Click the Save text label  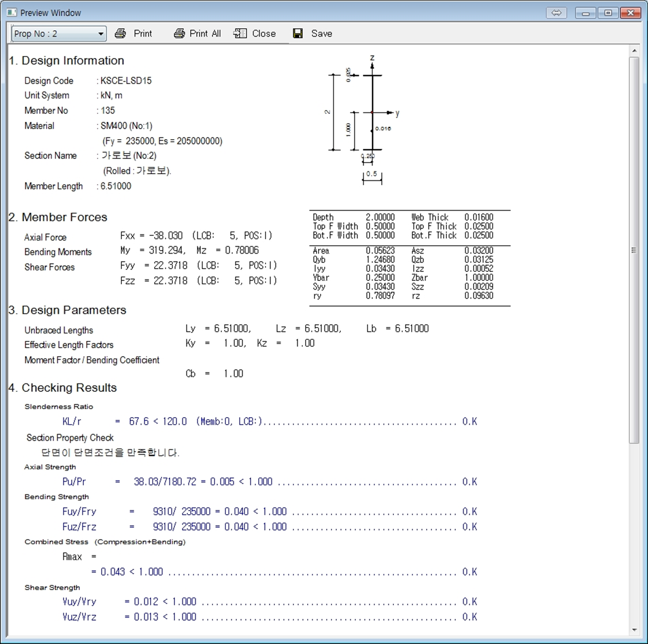tap(322, 34)
